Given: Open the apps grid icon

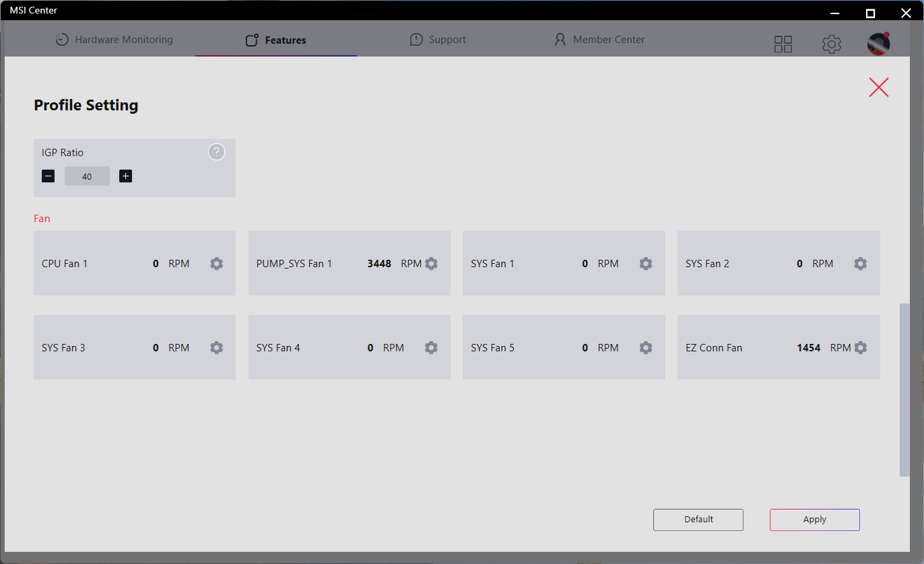Looking at the screenshot, I should pyautogui.click(x=783, y=44).
